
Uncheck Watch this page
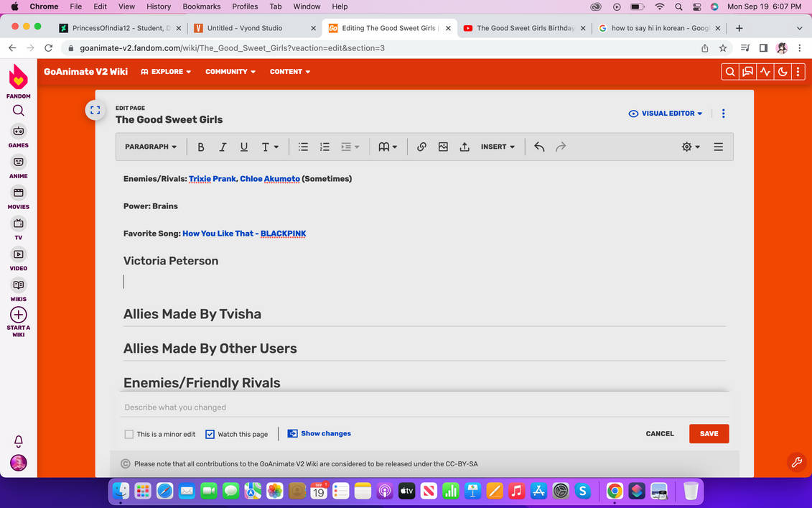pyautogui.click(x=210, y=435)
